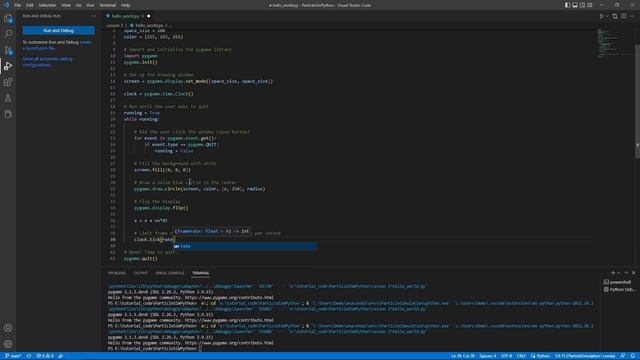The width and height of the screenshot is (640, 360).
Task: Close the terminal panel
Action: 633,273
